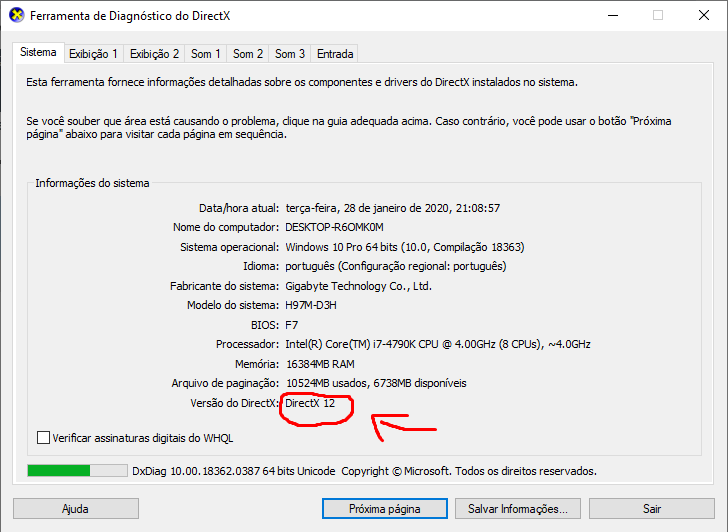Click Salvar Informações button
Screen dimensions: 728x532
pos(518,509)
